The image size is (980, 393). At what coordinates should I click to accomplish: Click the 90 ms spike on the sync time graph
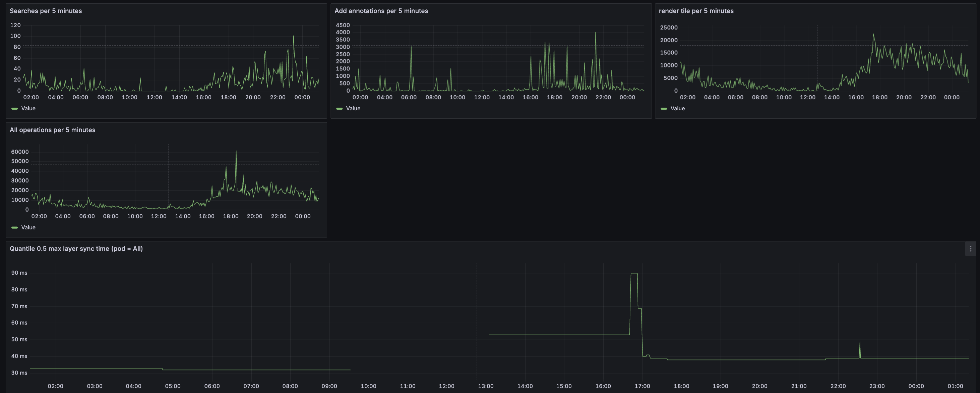[x=633, y=274]
